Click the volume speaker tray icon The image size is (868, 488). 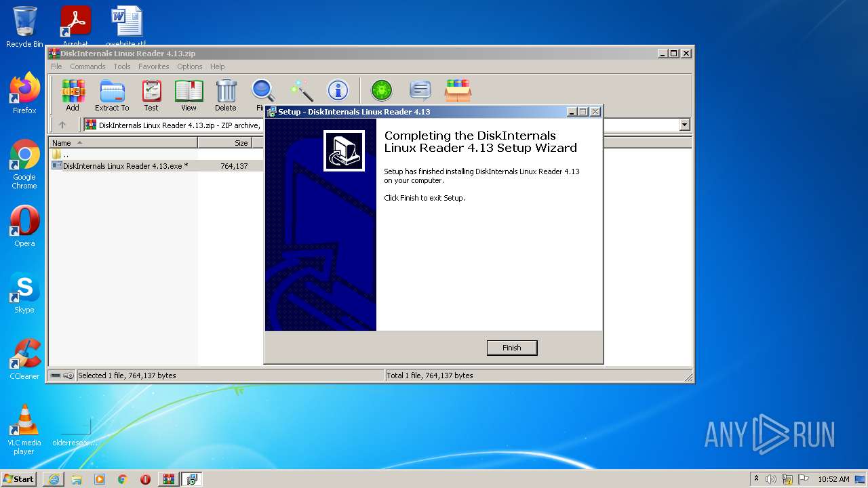tap(771, 479)
